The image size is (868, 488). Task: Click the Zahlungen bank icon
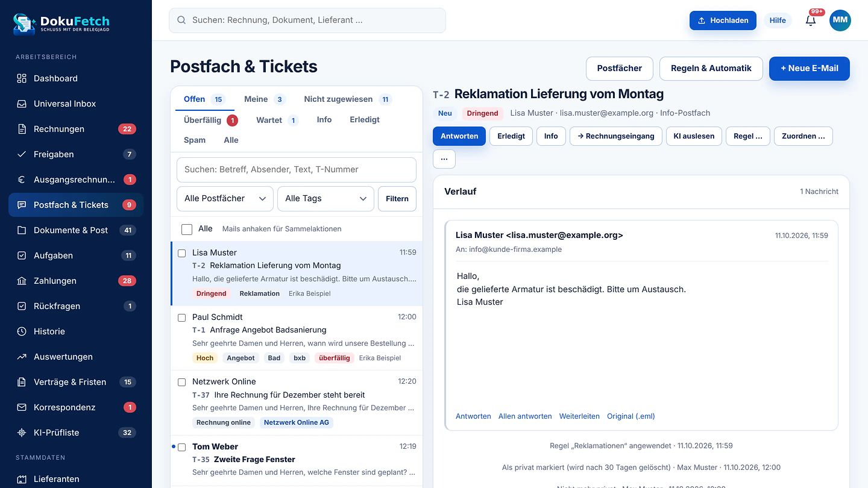click(x=22, y=281)
